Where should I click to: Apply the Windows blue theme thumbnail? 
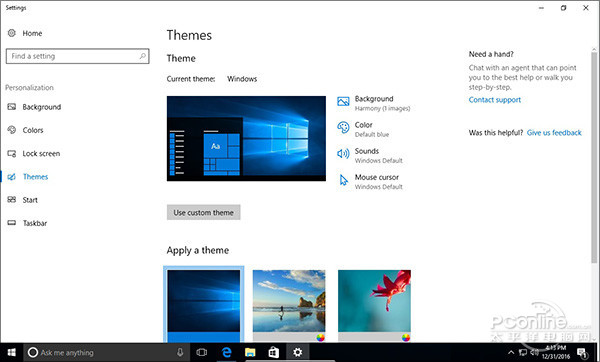204,305
